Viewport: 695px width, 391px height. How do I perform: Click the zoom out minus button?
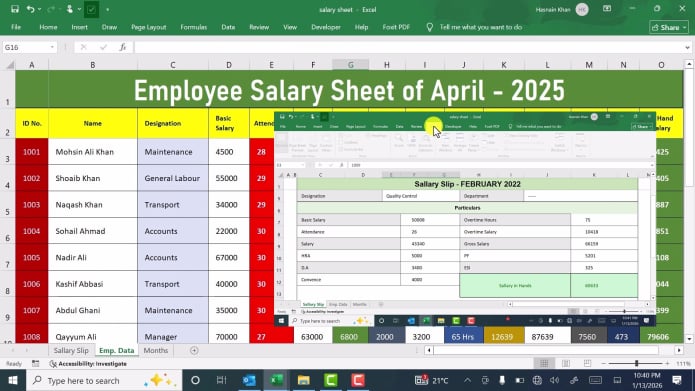click(x=604, y=364)
